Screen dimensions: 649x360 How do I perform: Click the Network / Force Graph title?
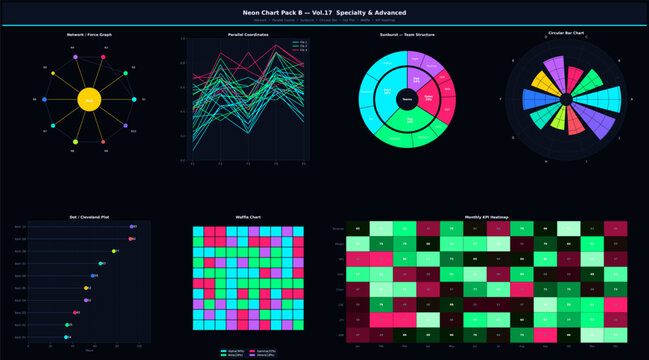(x=89, y=35)
